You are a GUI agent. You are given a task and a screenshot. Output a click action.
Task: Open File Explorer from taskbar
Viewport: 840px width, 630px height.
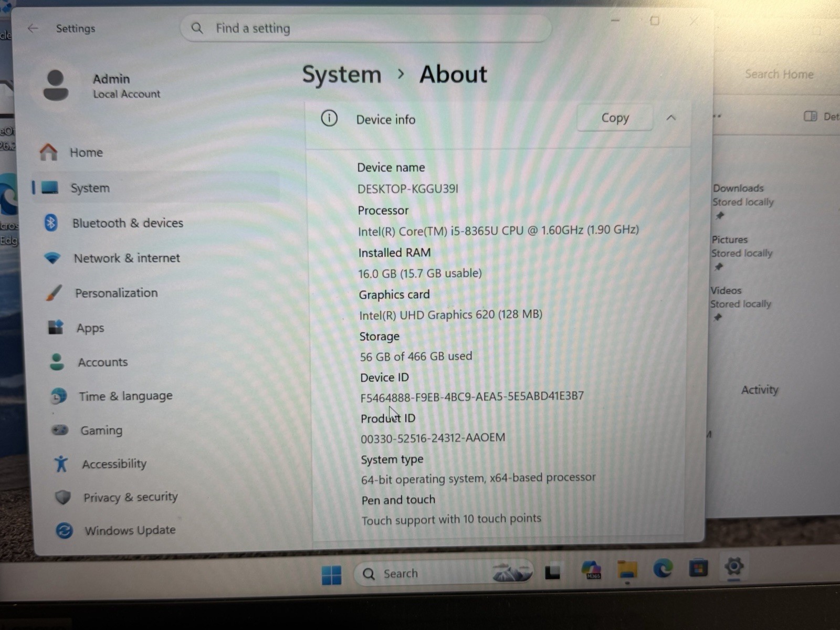pos(627,570)
